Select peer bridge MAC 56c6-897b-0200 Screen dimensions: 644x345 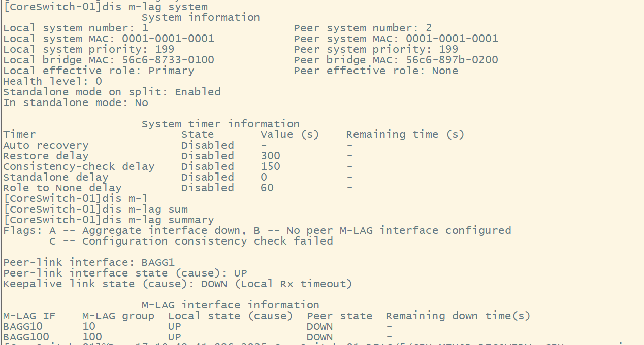pos(452,60)
